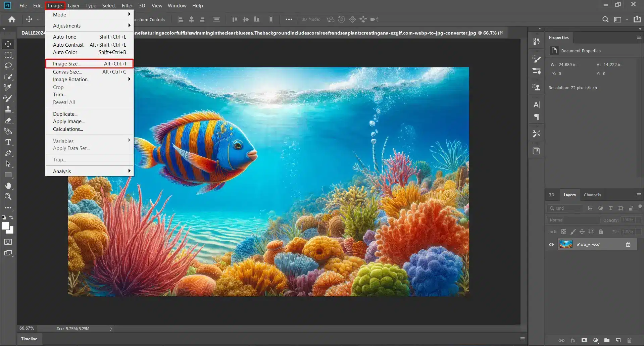Select the Hand tool
This screenshot has height=346, width=644.
8,186
